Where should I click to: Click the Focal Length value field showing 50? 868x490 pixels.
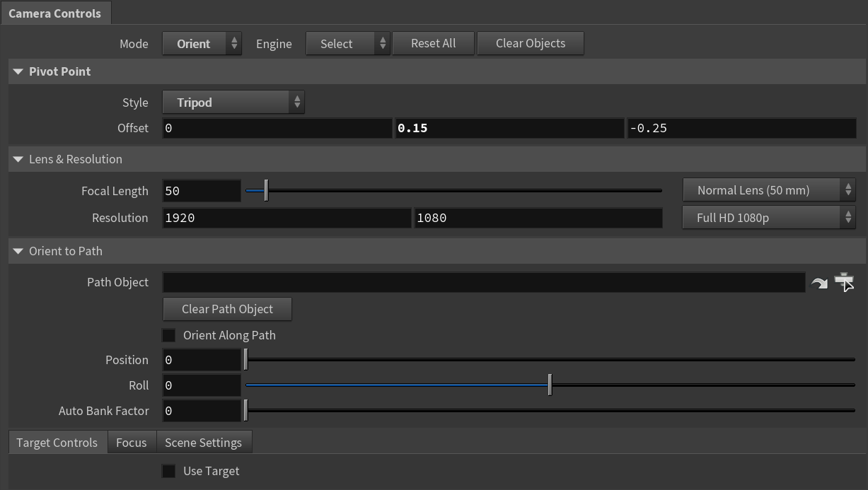pyautogui.click(x=202, y=191)
